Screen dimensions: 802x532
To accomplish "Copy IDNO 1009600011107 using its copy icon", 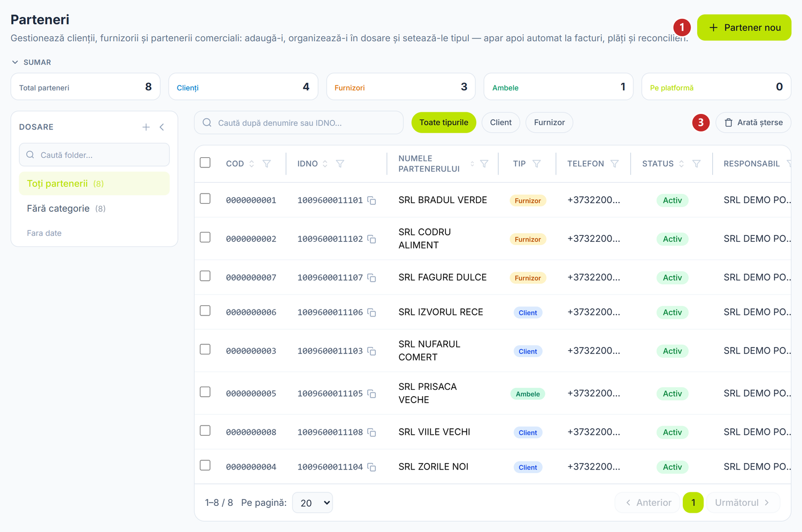I will 372,278.
